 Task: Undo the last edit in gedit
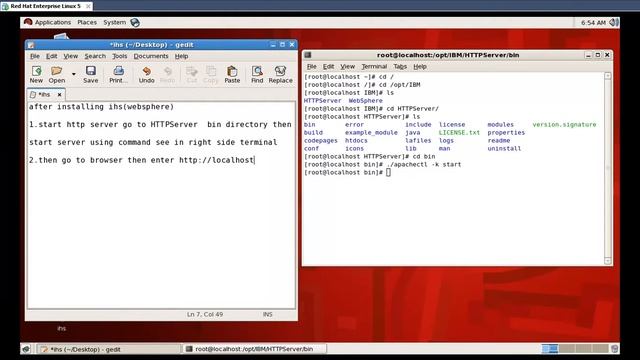click(147, 75)
